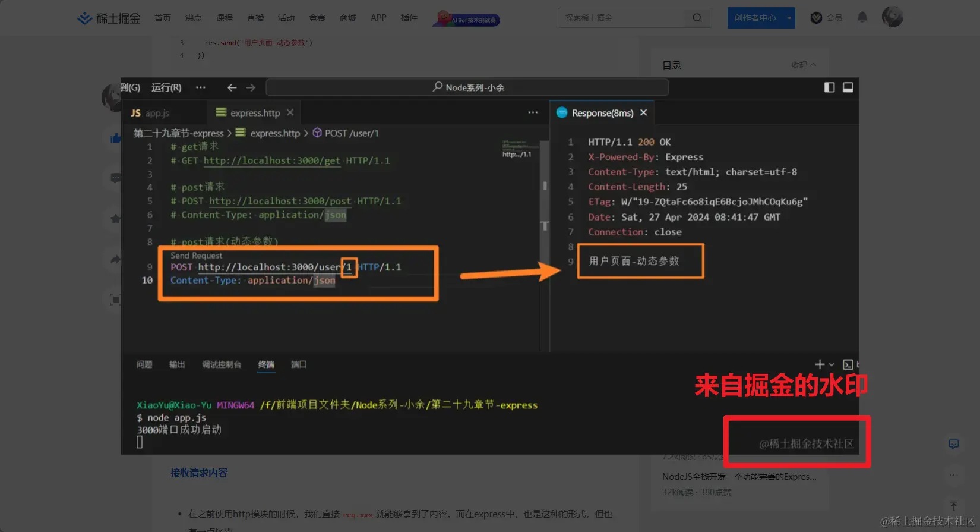Open the 直播 nav item
This screenshot has height=532, width=980.
pyautogui.click(x=255, y=18)
